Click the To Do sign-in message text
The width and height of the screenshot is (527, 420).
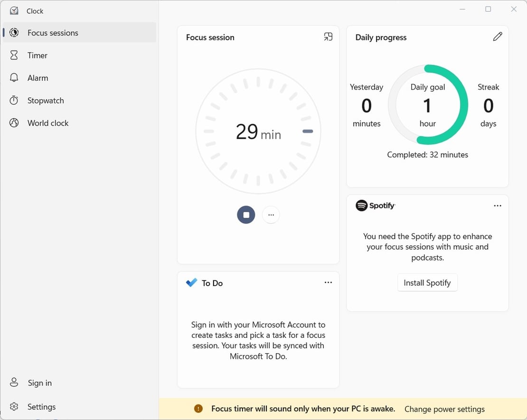tap(258, 340)
